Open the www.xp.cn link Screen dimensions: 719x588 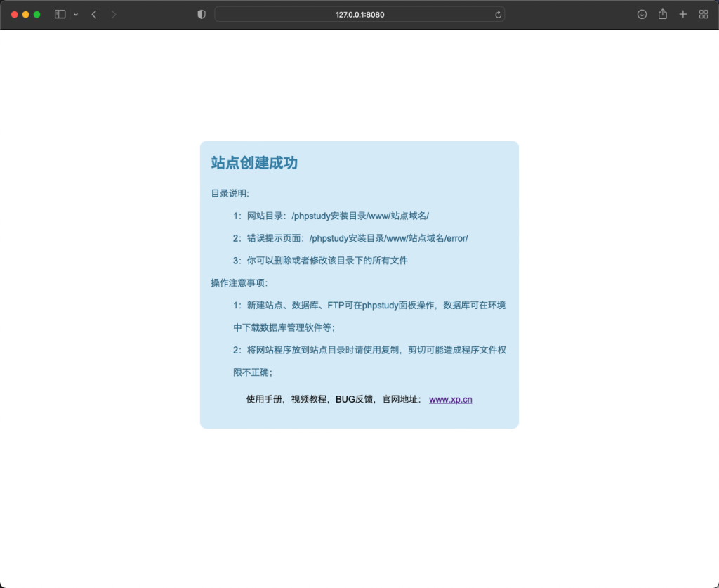point(450,399)
